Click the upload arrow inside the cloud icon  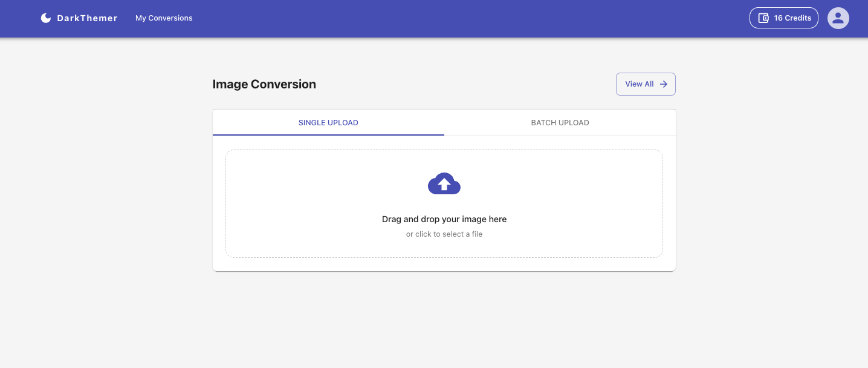444,183
